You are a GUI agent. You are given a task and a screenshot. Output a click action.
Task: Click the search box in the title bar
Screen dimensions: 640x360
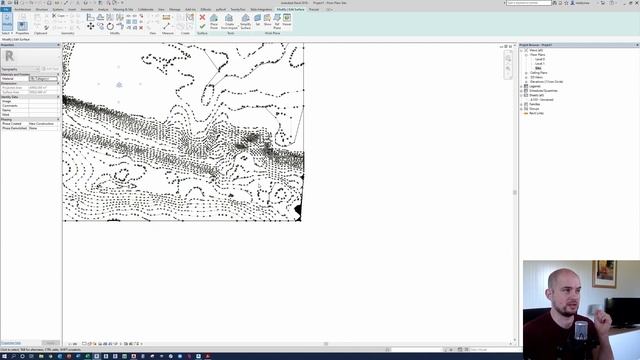pos(529,3)
